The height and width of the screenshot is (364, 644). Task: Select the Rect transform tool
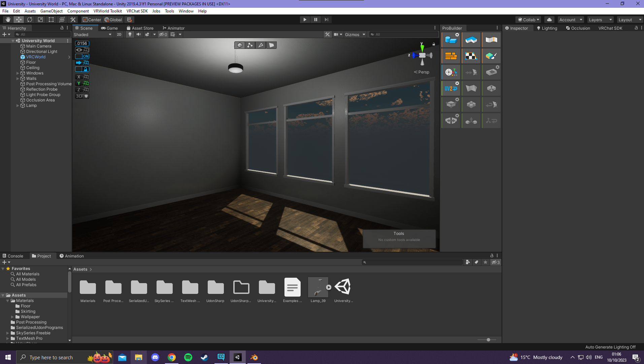(51, 20)
